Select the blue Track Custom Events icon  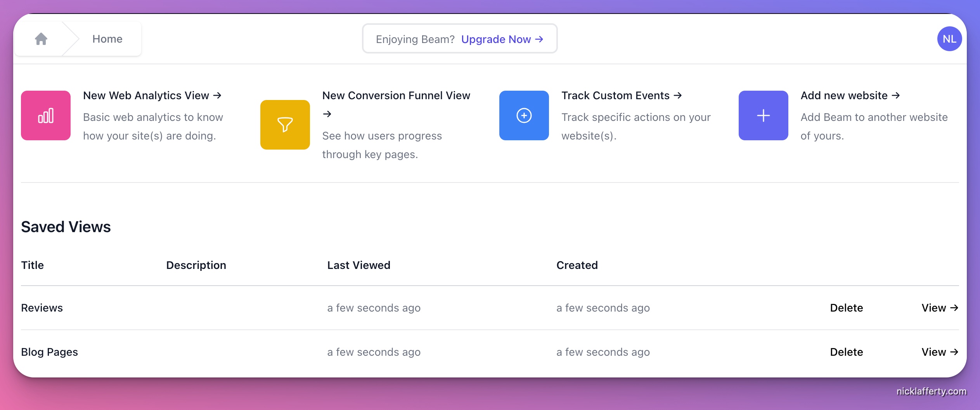point(524,115)
